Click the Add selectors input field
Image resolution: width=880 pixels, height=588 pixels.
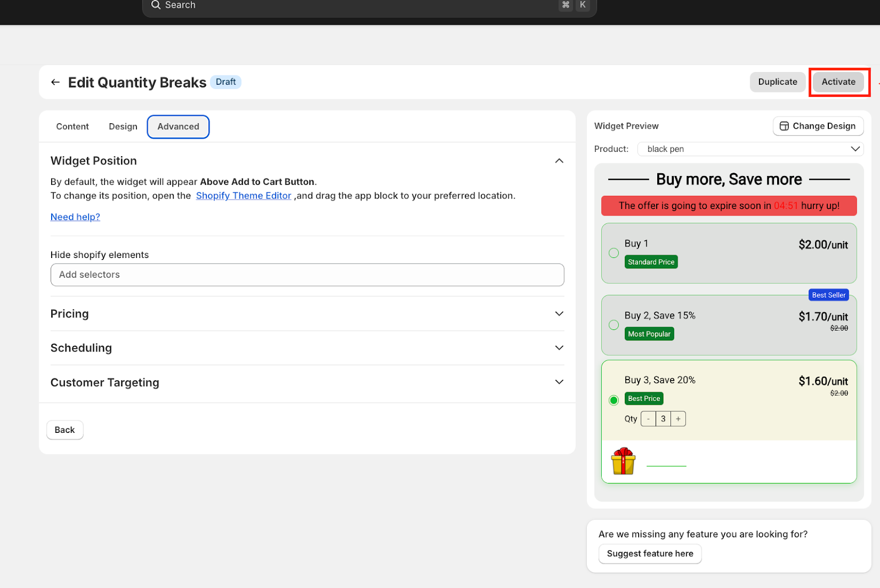point(307,275)
